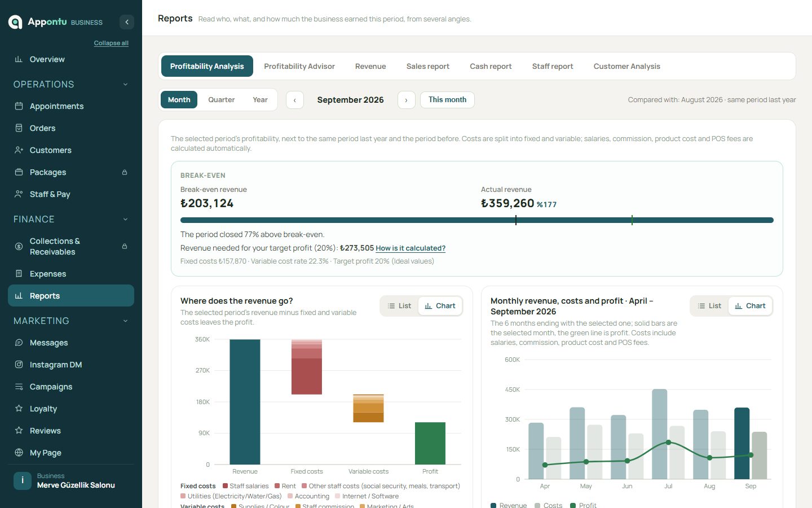This screenshot has height=508, width=812.
Task: Open the Profitability Advisor tab
Action: pyautogui.click(x=299, y=66)
